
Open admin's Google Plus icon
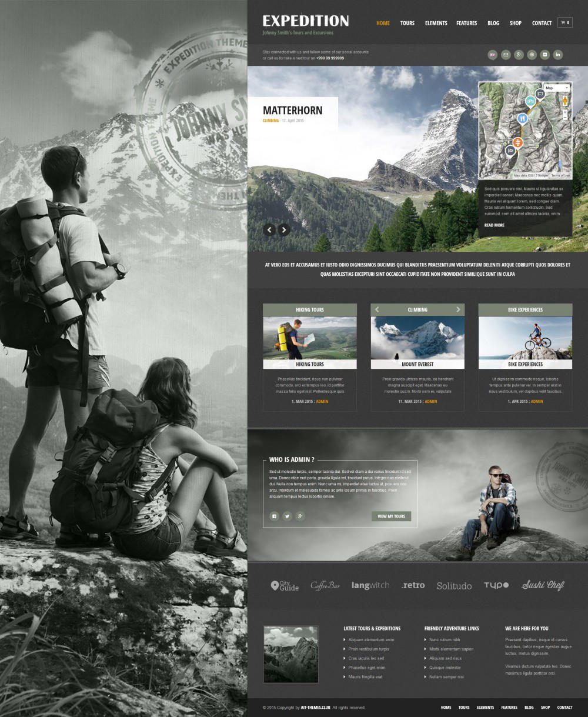tap(300, 516)
